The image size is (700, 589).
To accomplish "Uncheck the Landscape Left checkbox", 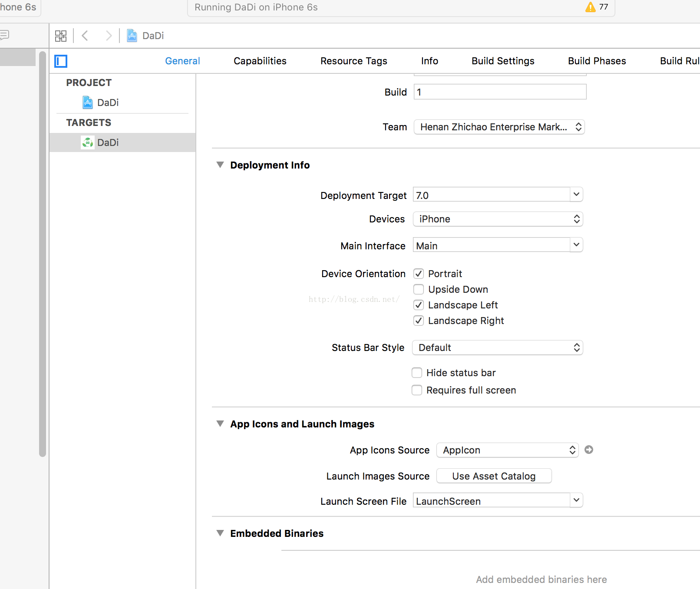I will [x=419, y=305].
